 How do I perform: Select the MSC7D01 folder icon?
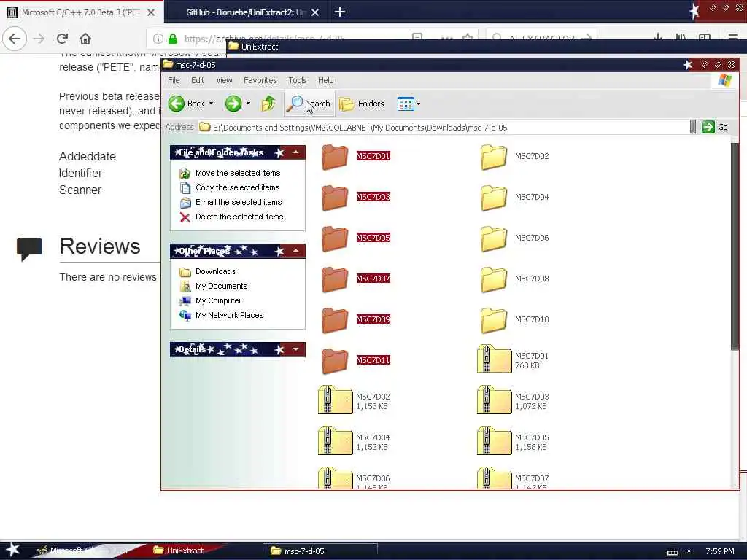335,157
